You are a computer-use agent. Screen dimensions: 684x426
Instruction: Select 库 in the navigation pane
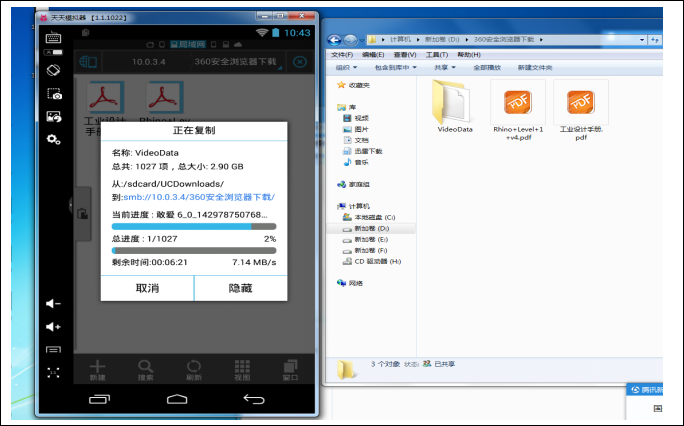(347, 107)
